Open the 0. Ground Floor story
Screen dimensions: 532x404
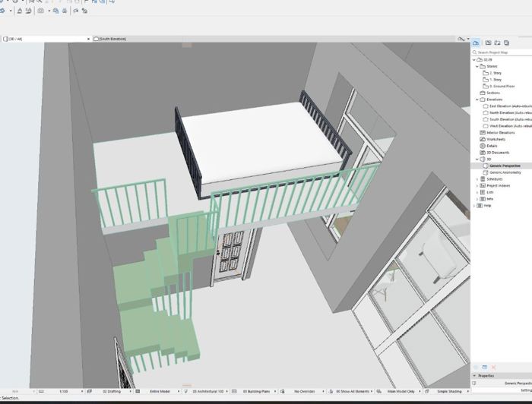[x=502, y=87]
